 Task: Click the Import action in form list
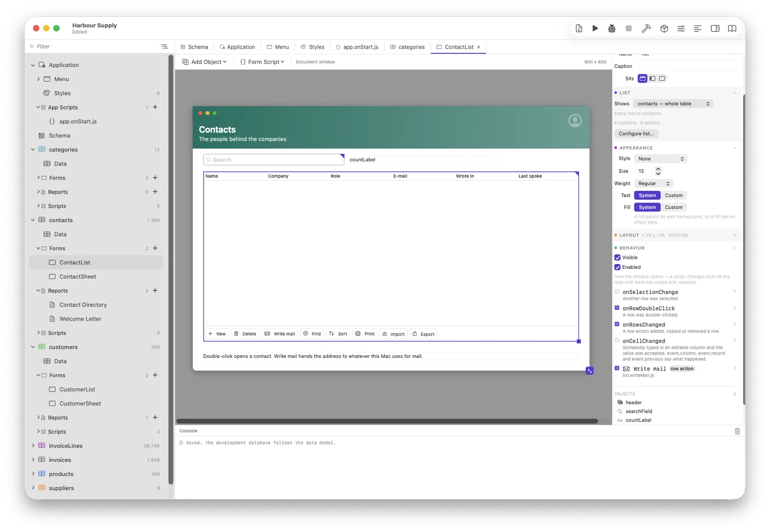coord(393,334)
